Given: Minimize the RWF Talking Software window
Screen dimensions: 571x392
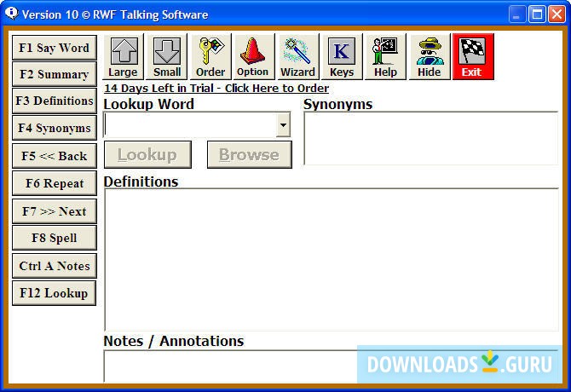Looking at the screenshot, I should (517, 14).
